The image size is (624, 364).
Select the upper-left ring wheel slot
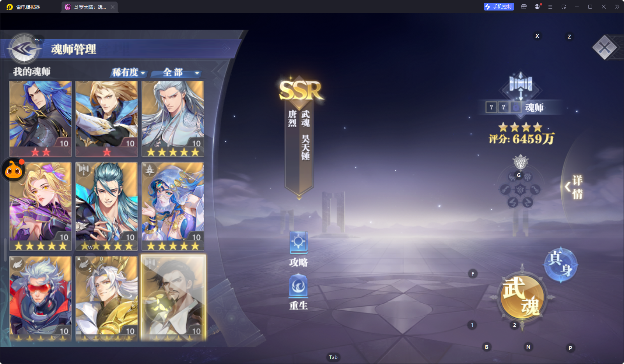[x=512, y=177]
